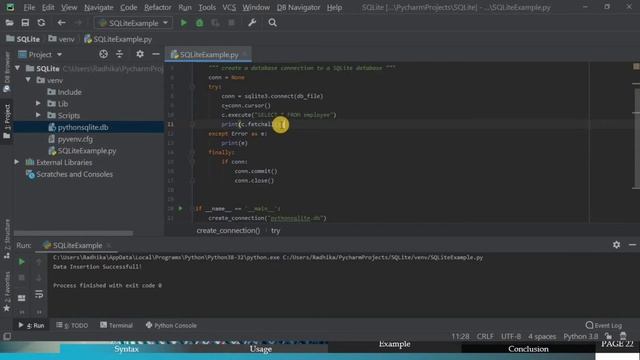Click the Back navigation arrow
The width and height of the screenshot is (640, 360).
(61, 23)
